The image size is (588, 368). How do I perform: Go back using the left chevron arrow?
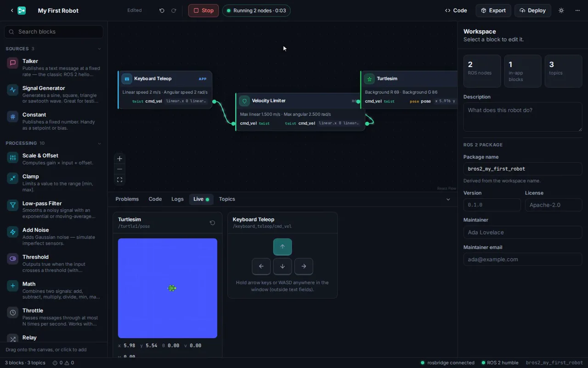tap(12, 11)
